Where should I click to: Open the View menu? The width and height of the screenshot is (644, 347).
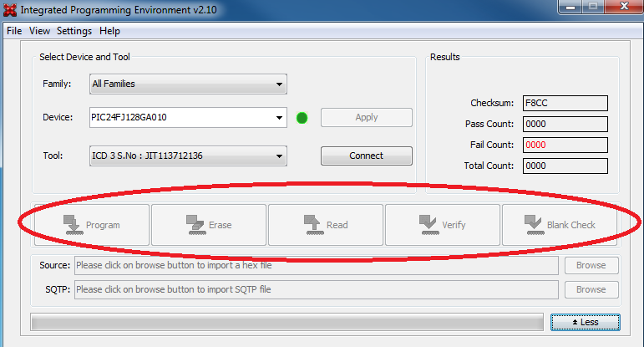(x=40, y=31)
